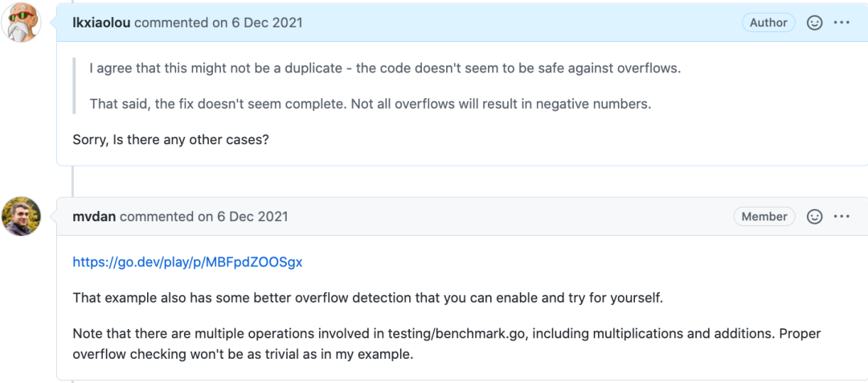Click the mvdan username link
The height and width of the screenshot is (383, 868).
click(95, 216)
